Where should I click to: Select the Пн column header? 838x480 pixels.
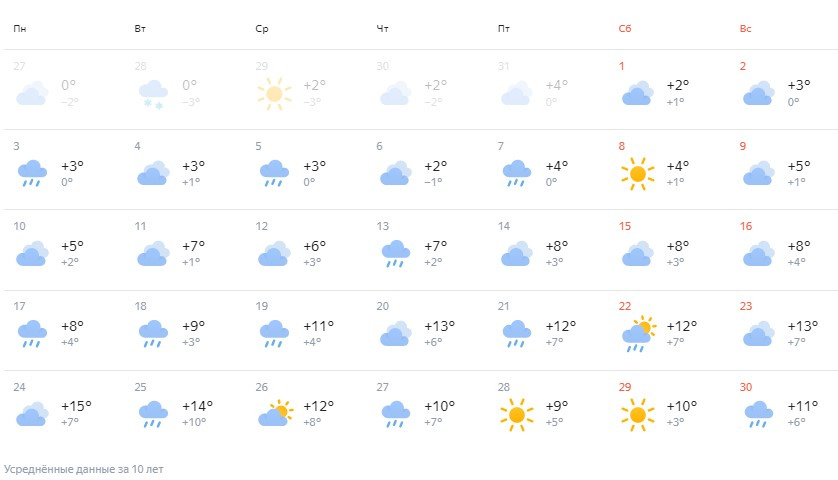click(20, 28)
